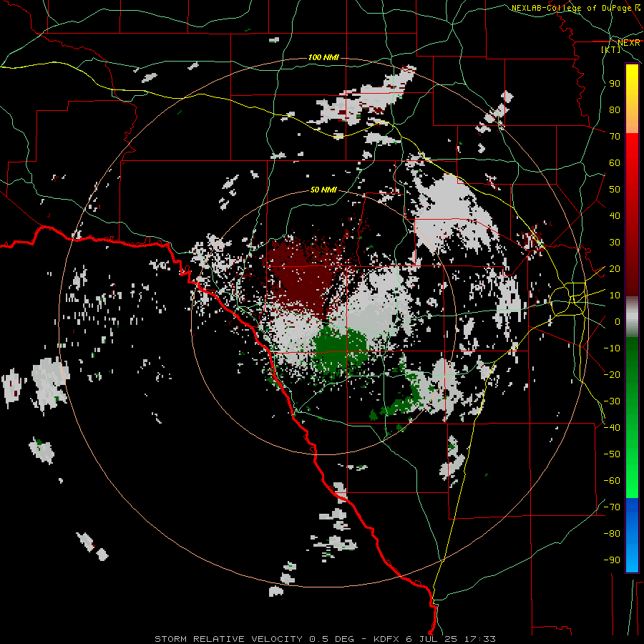Click the "KDFX" station identifier in footer
The width and height of the screenshot is (644, 644).
click(x=387, y=639)
